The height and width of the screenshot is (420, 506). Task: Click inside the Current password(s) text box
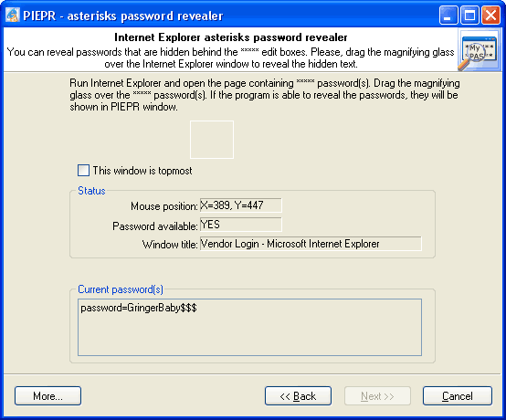point(249,327)
